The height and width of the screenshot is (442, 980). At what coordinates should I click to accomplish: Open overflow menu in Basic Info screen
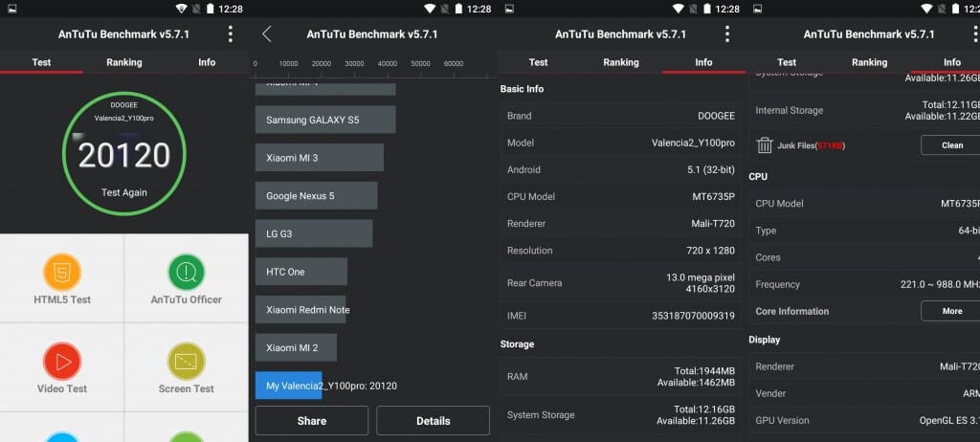coord(727,33)
